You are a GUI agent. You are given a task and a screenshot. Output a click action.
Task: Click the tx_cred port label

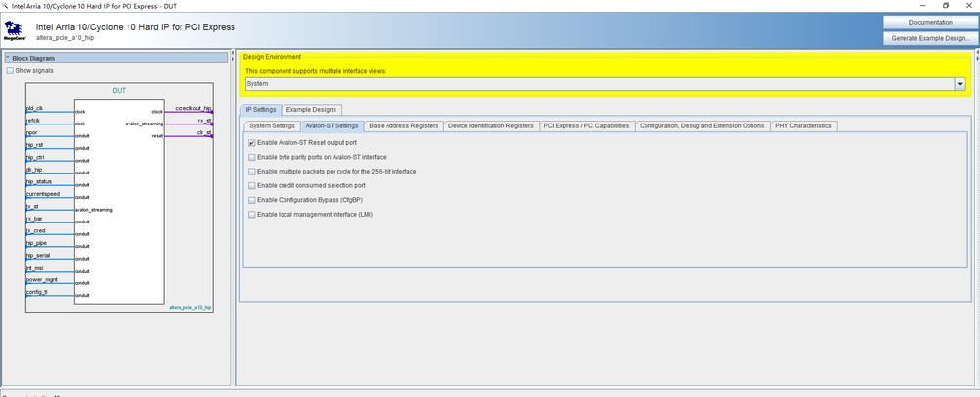tap(35, 231)
